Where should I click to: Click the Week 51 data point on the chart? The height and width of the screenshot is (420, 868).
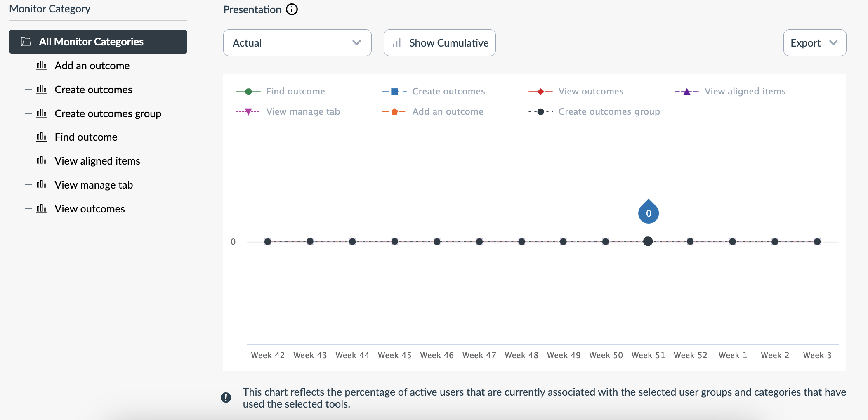coord(648,241)
